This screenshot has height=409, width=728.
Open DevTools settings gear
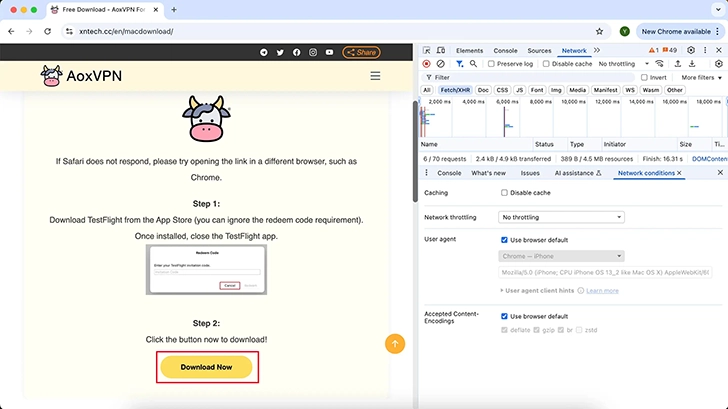click(690, 50)
